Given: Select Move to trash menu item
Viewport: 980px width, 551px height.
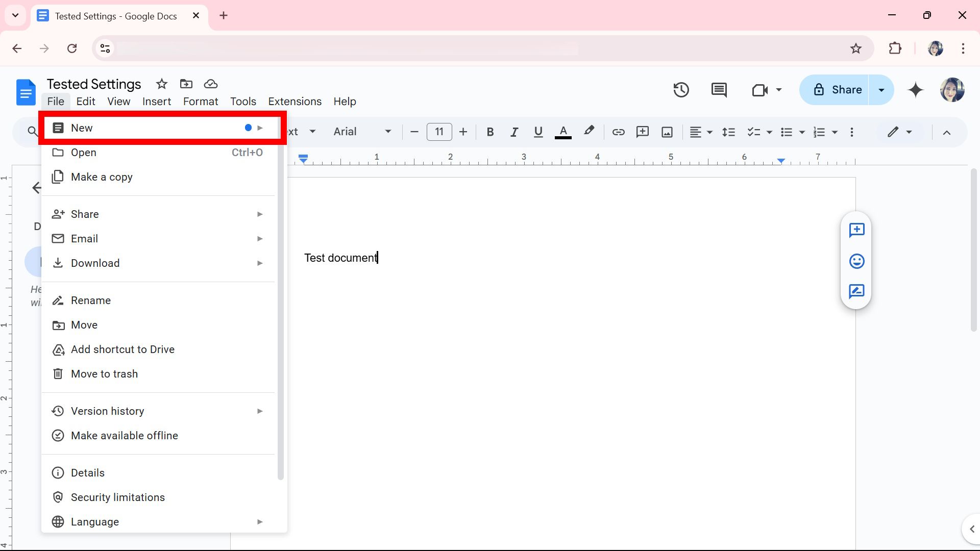Looking at the screenshot, I should click(x=104, y=373).
